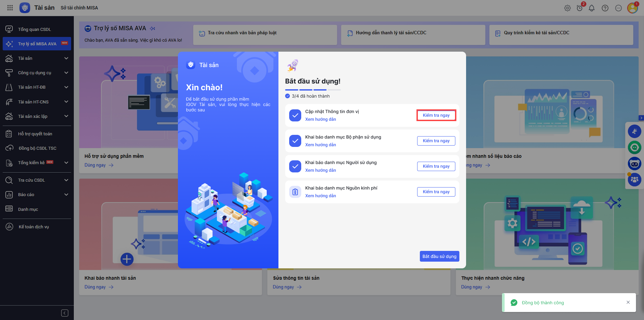
Task: Open Xem hướng dẫn under Nguồn kinh phí
Action: 321,196
